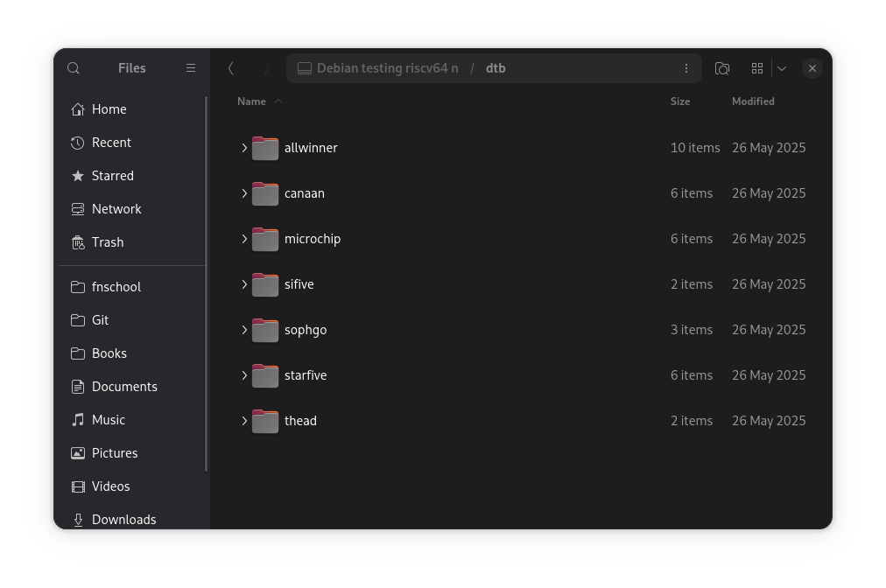Select the microchip folder icon
The height and width of the screenshot is (588, 886).
click(x=265, y=239)
